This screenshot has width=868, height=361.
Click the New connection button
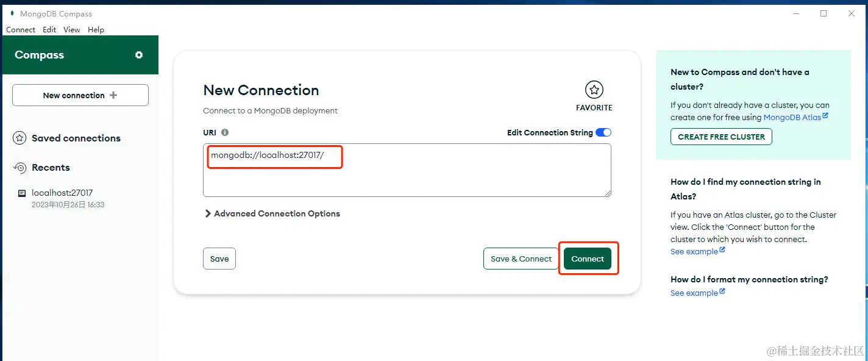coord(80,95)
